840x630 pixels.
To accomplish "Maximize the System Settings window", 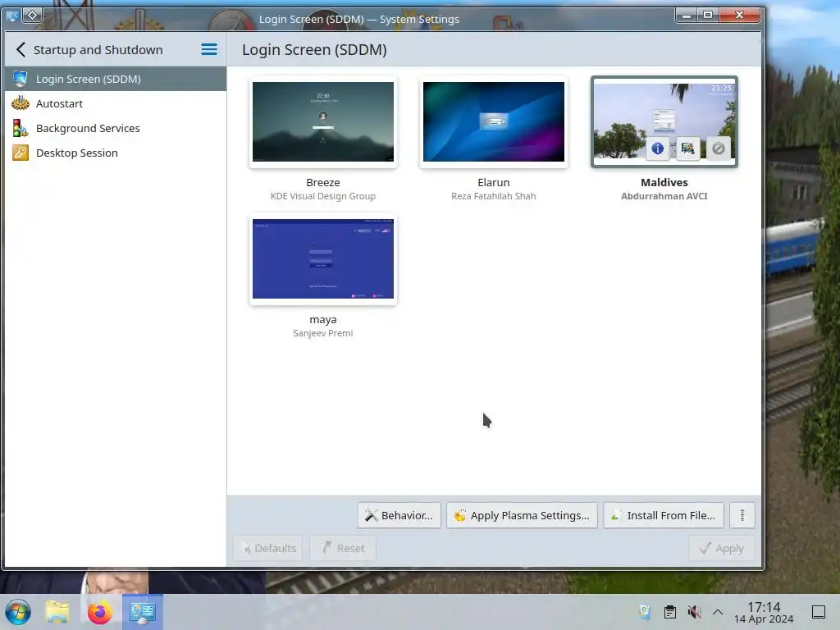I will pyautogui.click(x=708, y=15).
